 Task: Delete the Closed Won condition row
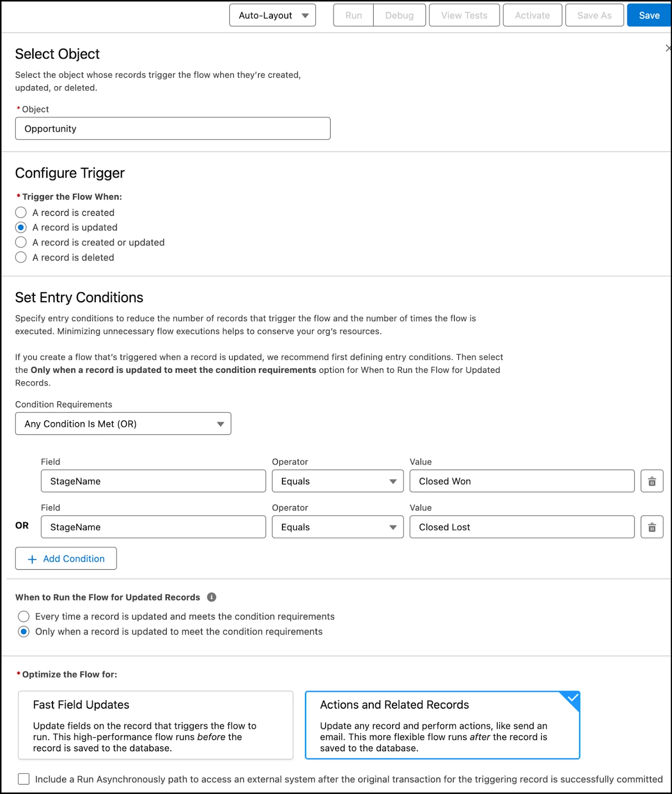click(x=652, y=481)
